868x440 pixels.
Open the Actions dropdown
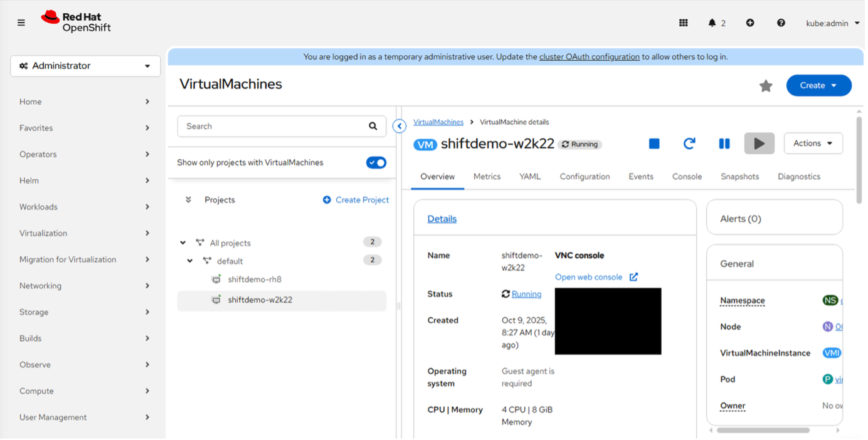[813, 144]
